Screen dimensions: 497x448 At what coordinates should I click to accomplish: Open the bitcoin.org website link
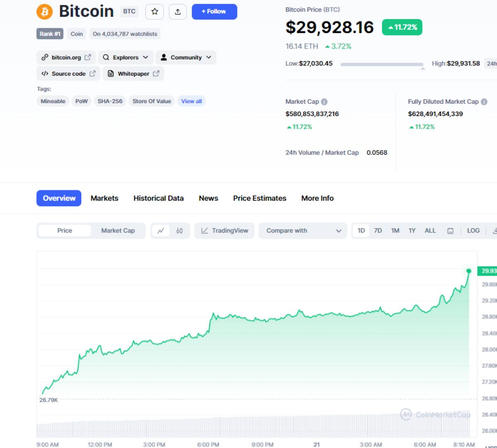coord(66,58)
